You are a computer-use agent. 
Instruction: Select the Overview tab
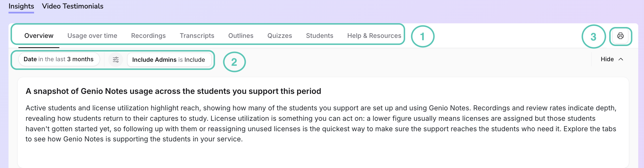[x=39, y=36]
